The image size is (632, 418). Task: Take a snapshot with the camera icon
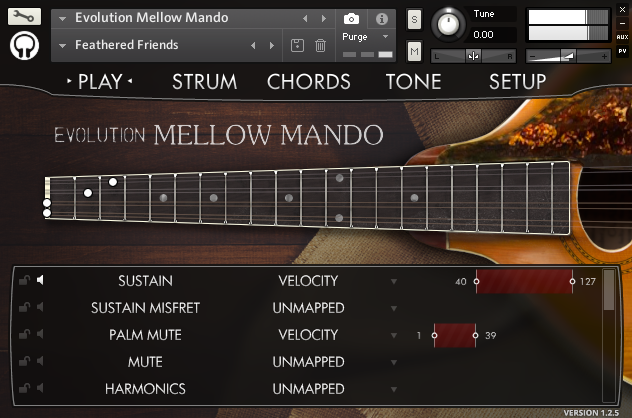tap(352, 18)
